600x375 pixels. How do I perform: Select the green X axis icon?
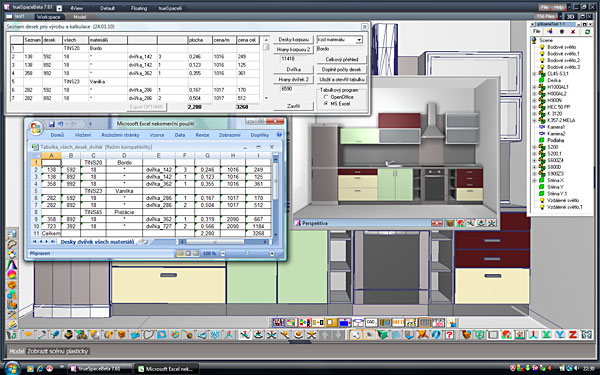click(546, 335)
